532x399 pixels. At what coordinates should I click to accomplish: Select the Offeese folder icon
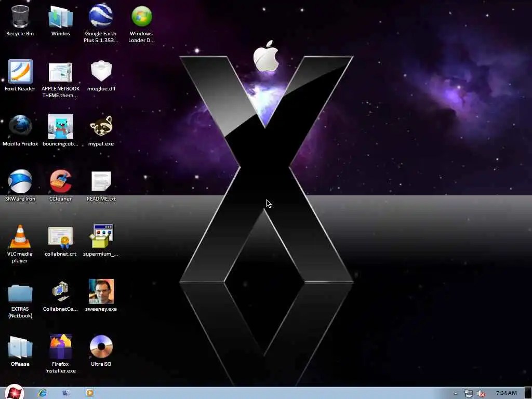(20, 347)
